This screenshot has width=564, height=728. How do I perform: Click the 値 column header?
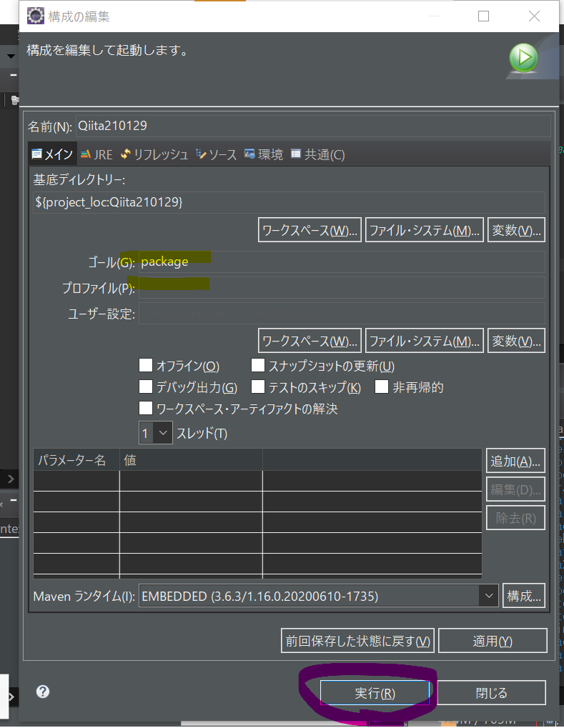pos(191,460)
